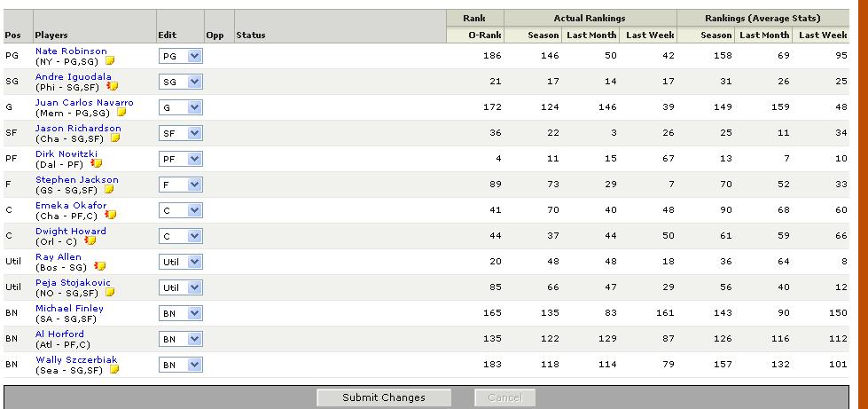Click the greyed-out Cancel button

[504, 397]
